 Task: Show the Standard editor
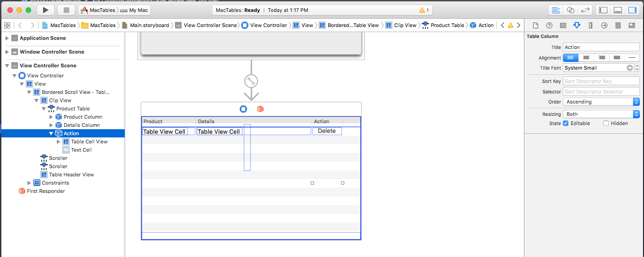click(556, 10)
